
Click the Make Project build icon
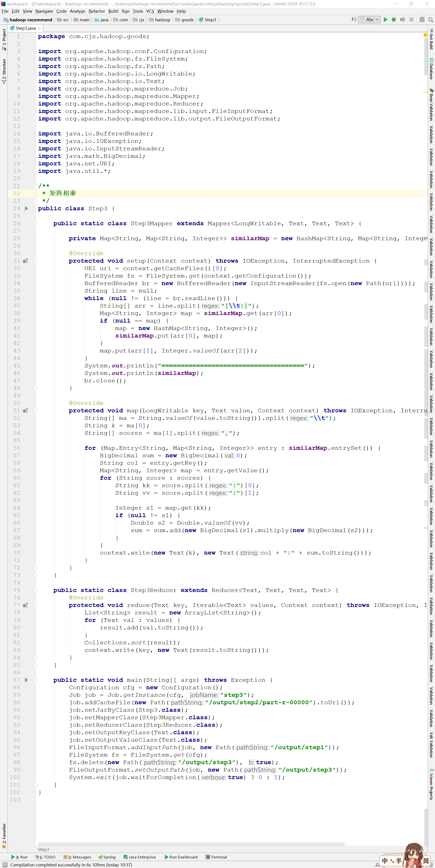[x=353, y=20]
